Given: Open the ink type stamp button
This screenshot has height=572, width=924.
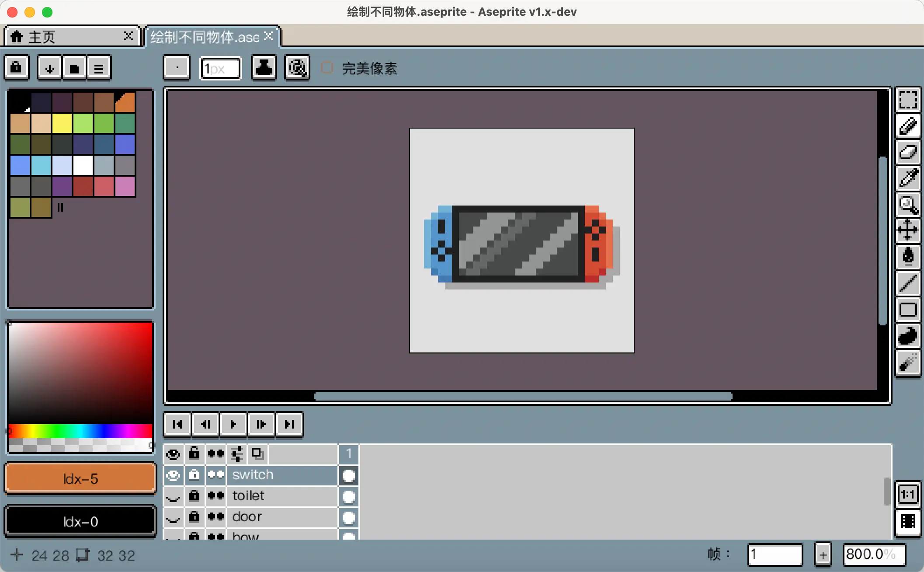Looking at the screenshot, I should [x=264, y=68].
